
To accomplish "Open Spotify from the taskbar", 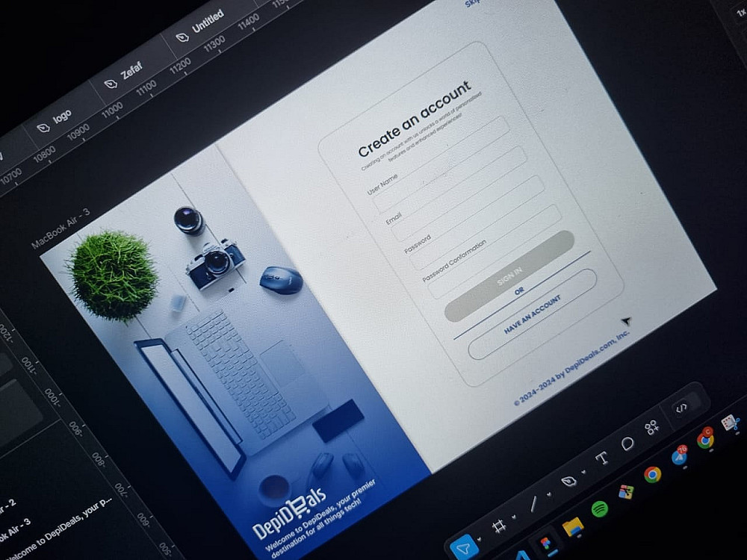I will pyautogui.click(x=600, y=509).
